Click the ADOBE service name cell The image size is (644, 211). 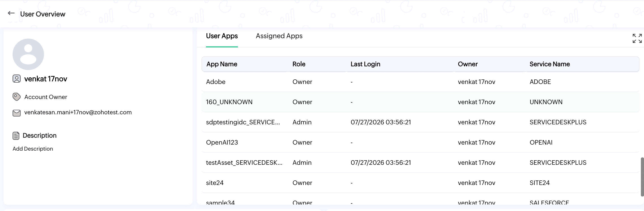[x=540, y=82]
